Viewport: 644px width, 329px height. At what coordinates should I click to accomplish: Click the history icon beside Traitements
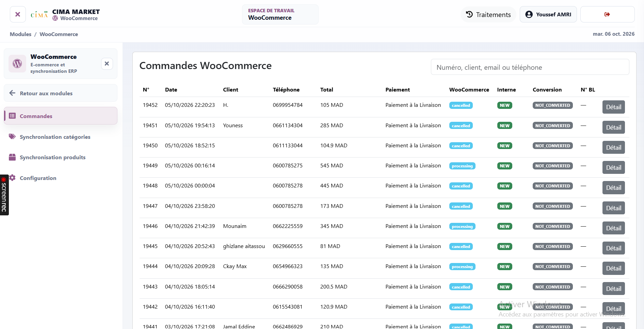(469, 14)
